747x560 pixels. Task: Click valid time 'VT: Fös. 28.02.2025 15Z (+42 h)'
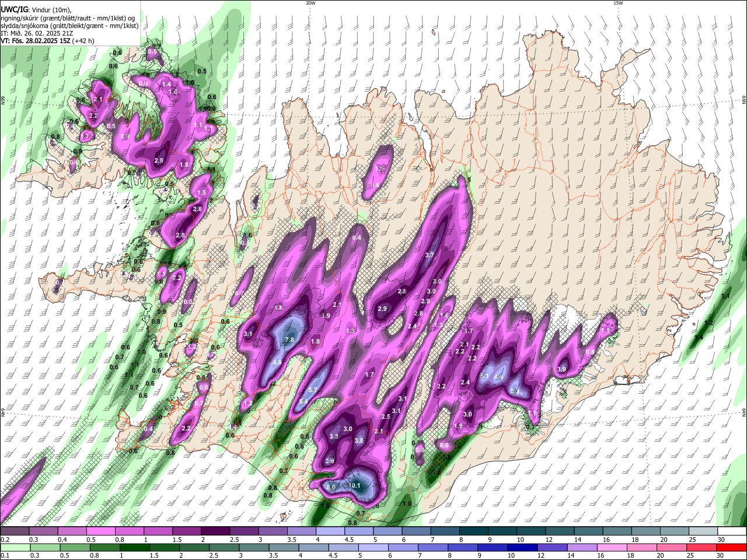pos(47,41)
